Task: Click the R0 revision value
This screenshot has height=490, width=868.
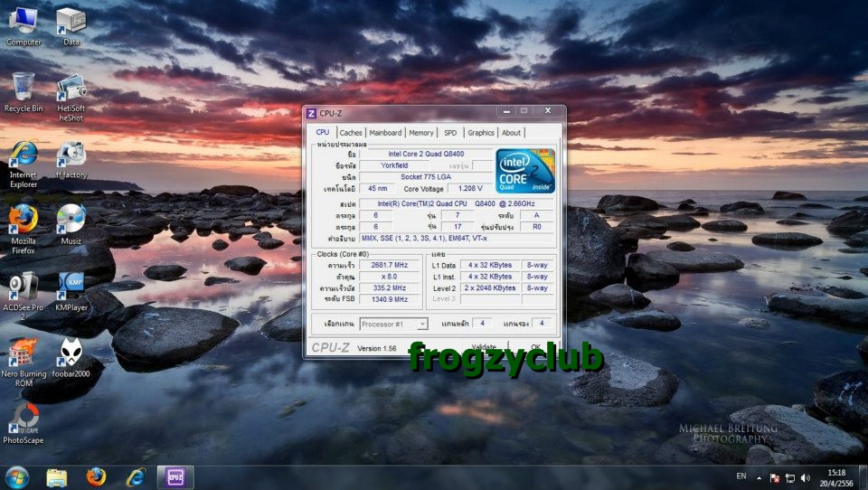Action: pos(537,226)
